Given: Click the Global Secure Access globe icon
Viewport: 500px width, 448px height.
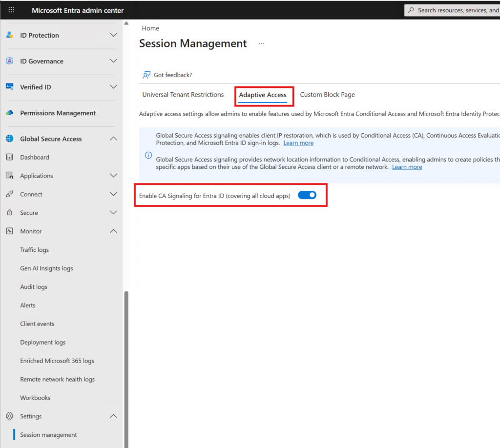Looking at the screenshot, I should (9, 139).
